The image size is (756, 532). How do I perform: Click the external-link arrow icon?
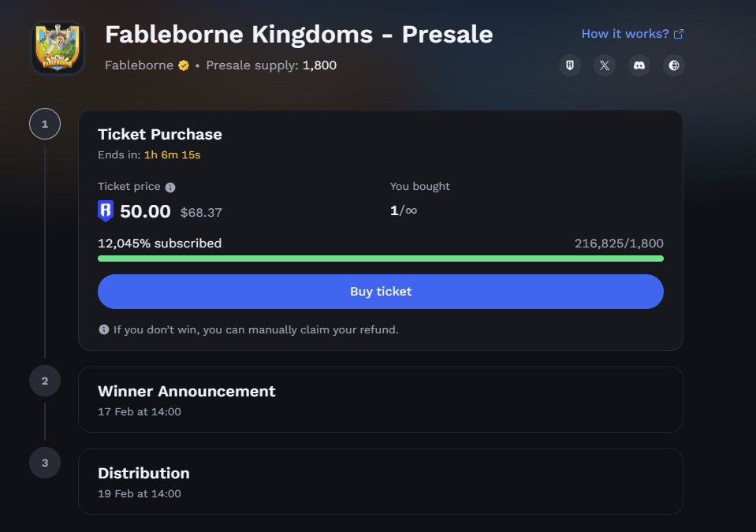click(679, 34)
